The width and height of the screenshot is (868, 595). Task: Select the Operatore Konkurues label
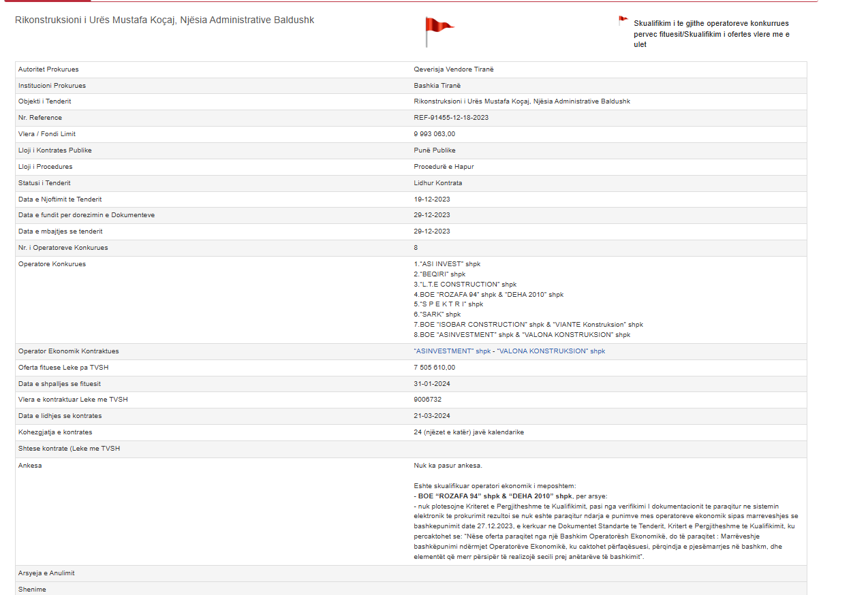(x=52, y=264)
